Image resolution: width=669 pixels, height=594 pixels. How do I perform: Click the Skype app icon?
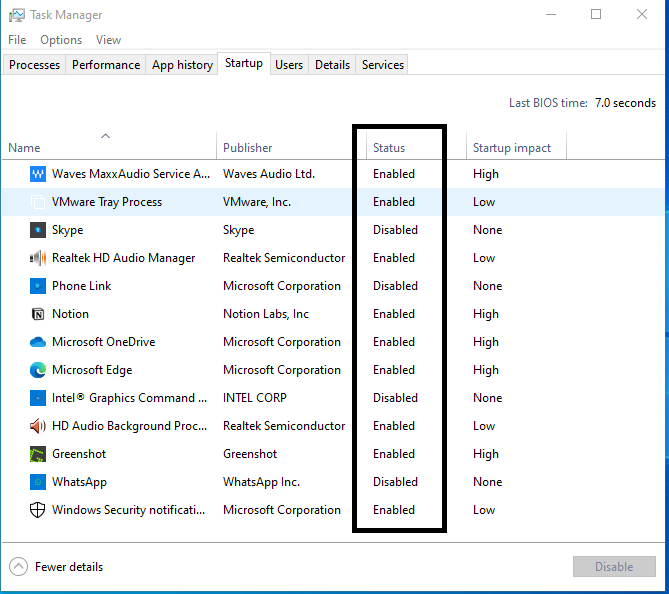pos(38,230)
